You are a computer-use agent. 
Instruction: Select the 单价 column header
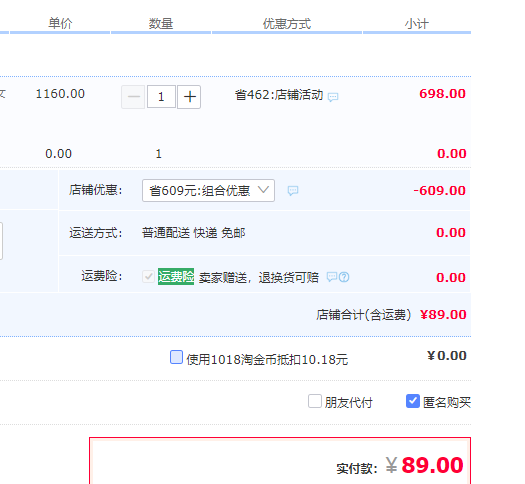(60, 24)
